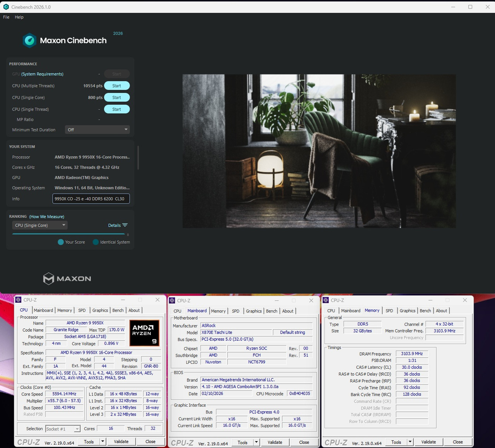The height and width of the screenshot is (448, 495).
Task: Click Core Speed value 5594.14 MHz
Action: 65,394
